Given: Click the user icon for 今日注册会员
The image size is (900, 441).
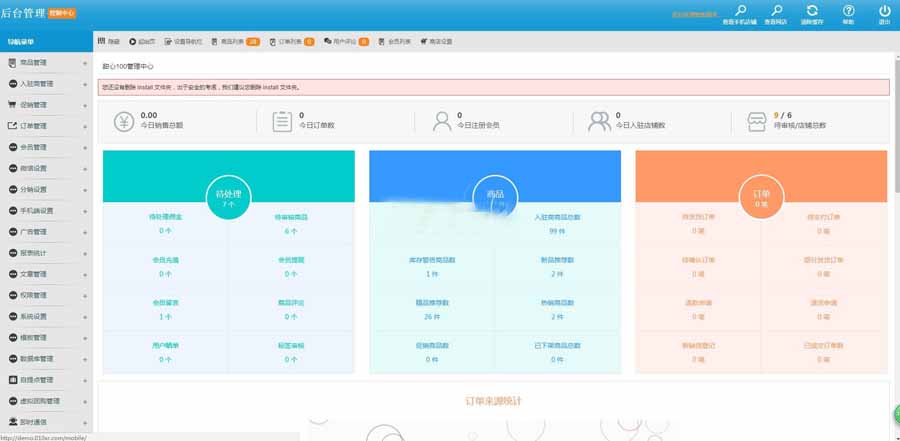Looking at the screenshot, I should tap(440, 121).
